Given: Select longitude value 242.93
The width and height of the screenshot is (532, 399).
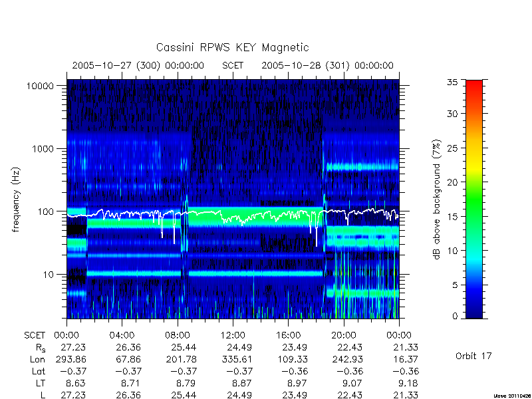Looking at the screenshot, I should pos(348,359).
